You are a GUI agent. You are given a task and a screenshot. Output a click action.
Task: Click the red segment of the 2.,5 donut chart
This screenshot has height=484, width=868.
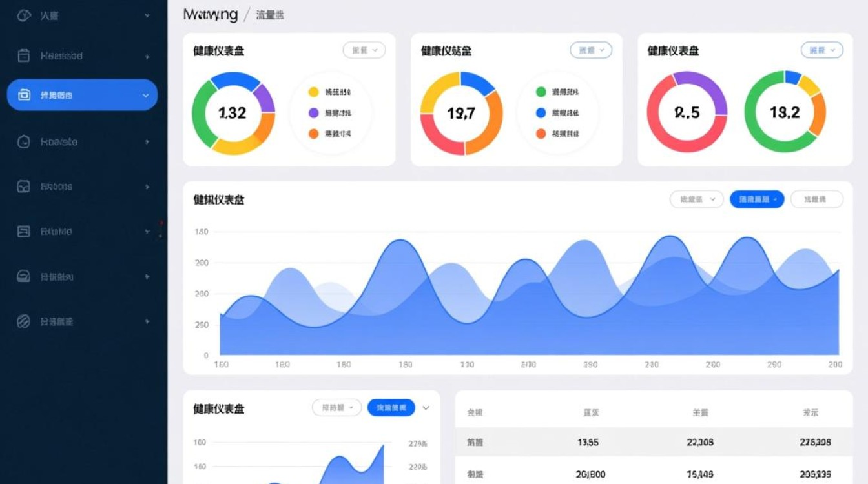(660, 129)
